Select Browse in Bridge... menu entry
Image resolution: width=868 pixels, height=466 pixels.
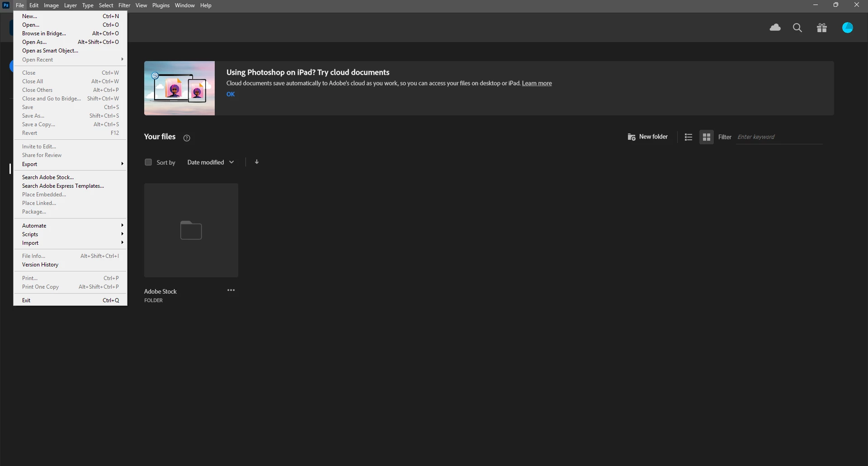click(71, 33)
